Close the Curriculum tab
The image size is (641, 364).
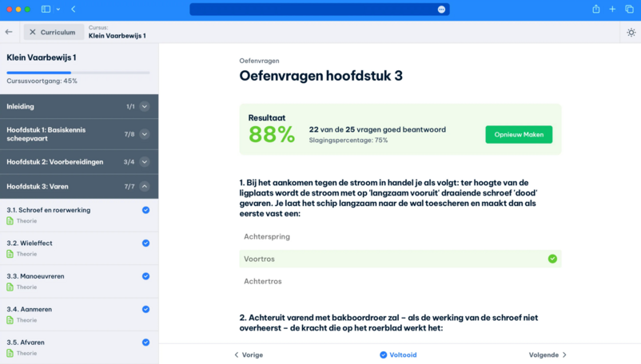click(33, 33)
